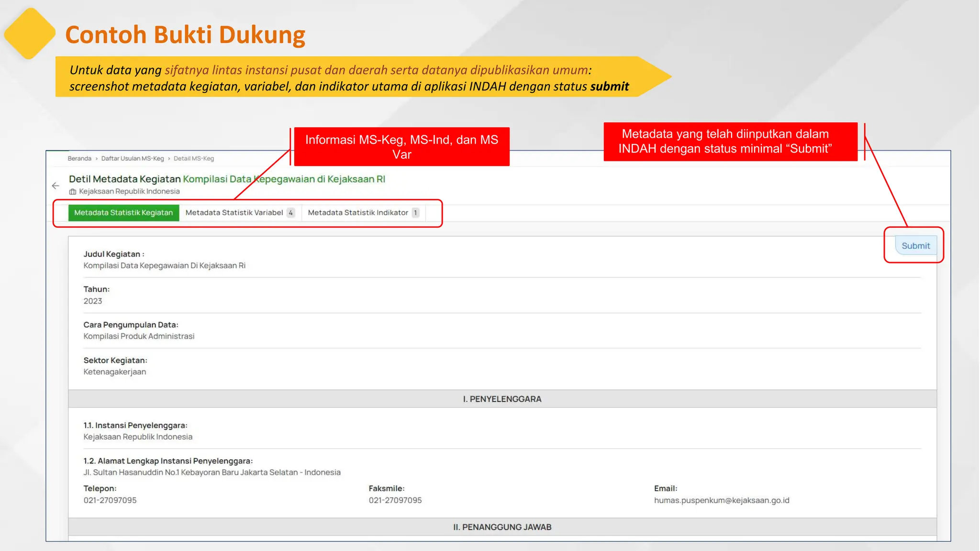Image resolution: width=980 pixels, height=551 pixels.
Task: Open Daftar Usulan MS-Keg breadcrumb
Action: pos(133,159)
